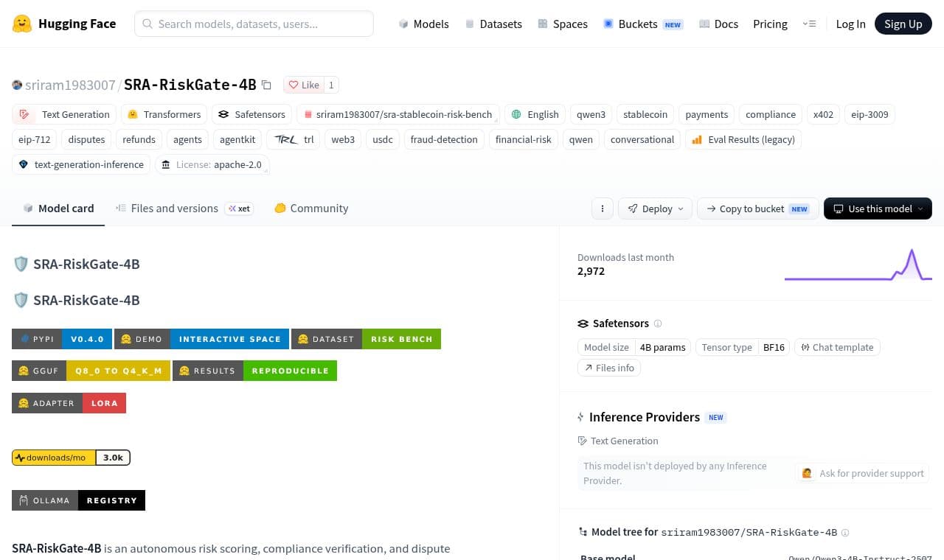Open Buckets in top navigation
Image resolution: width=944 pixels, height=560 pixels.
(x=643, y=24)
